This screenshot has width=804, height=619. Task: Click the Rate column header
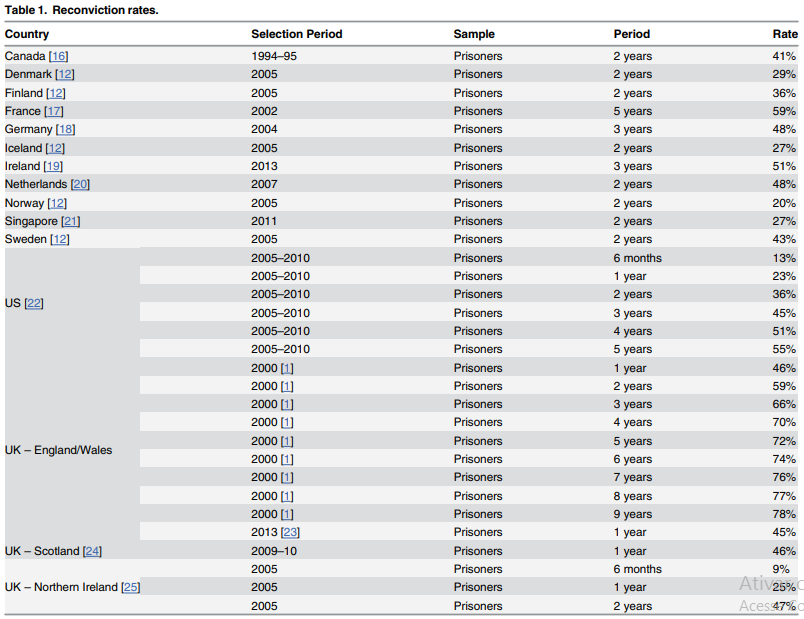(x=784, y=34)
